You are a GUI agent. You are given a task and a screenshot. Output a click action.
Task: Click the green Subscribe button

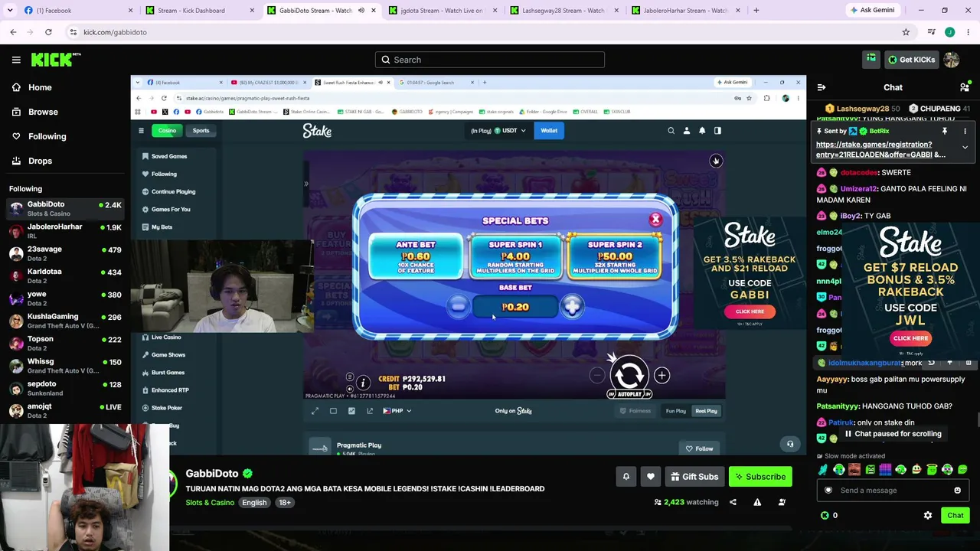[x=760, y=477]
